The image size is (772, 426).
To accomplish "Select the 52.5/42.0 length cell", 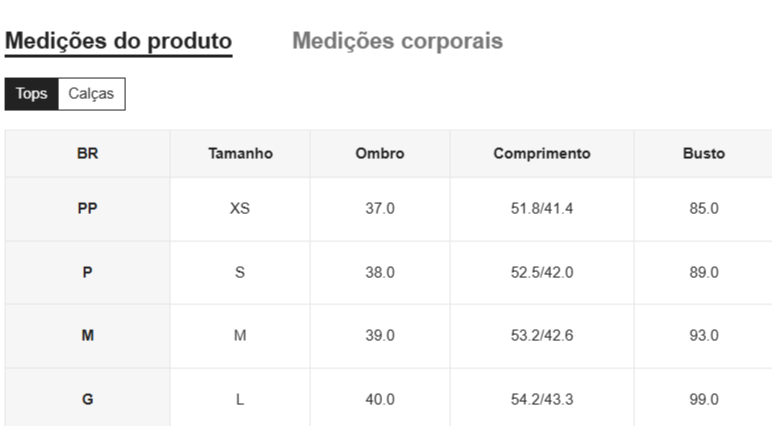I will click(x=542, y=272).
